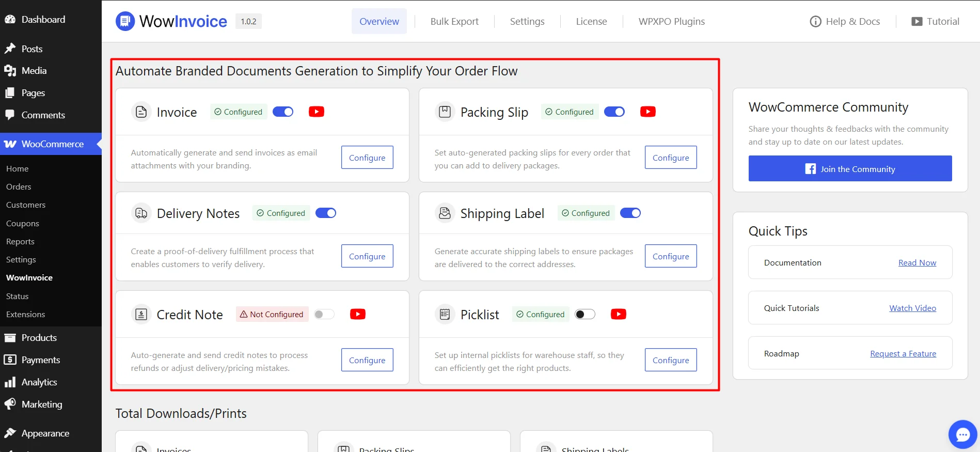Open the Settings tab in WowInvoice header
This screenshot has width=980, height=452.
click(x=527, y=21)
